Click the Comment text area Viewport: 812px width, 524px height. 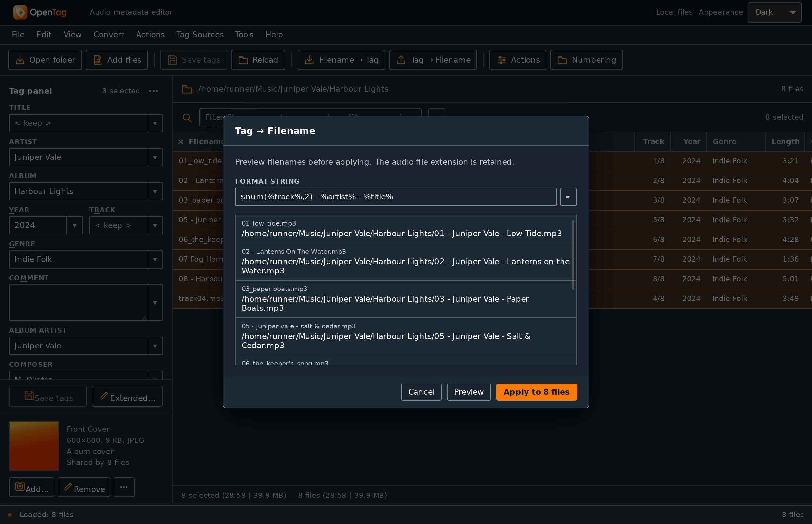(78, 303)
